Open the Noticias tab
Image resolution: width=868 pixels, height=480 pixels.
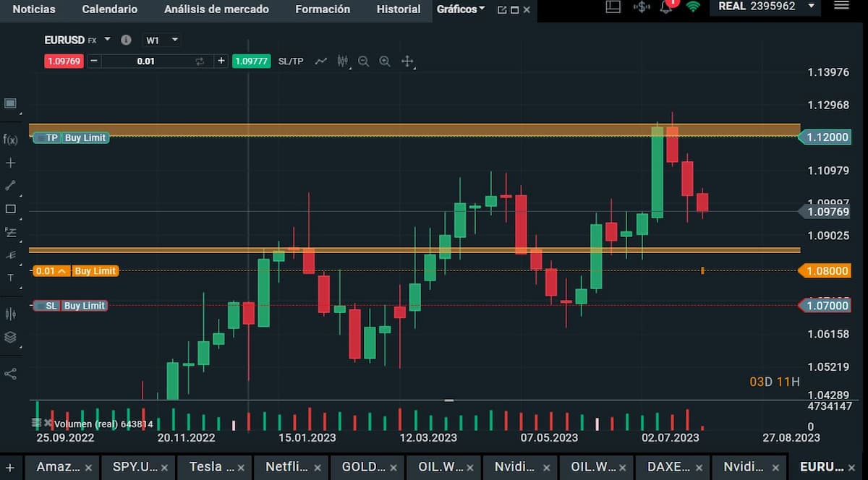pos(33,9)
